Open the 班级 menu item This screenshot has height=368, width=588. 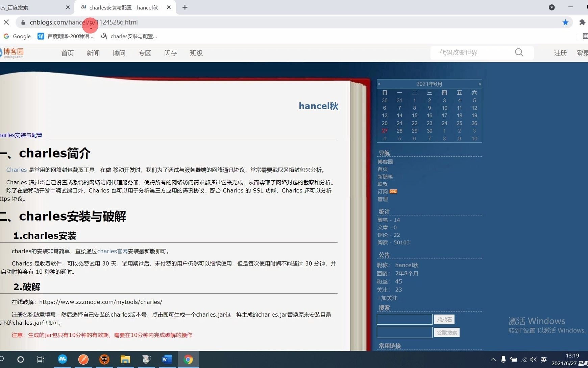(196, 53)
